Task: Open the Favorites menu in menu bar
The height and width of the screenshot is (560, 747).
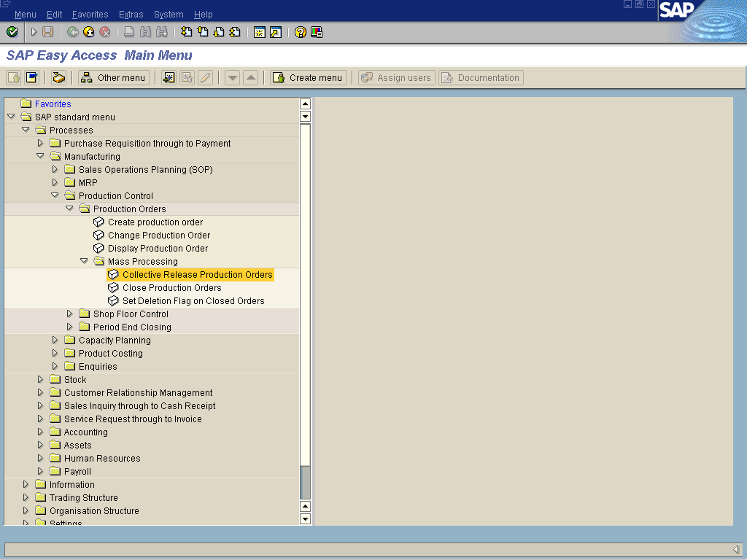Action: tap(90, 15)
